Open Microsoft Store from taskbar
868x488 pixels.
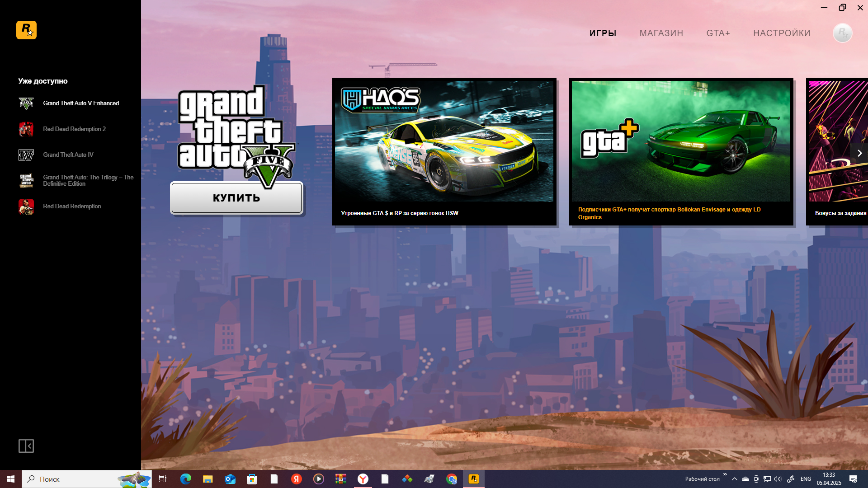252,479
